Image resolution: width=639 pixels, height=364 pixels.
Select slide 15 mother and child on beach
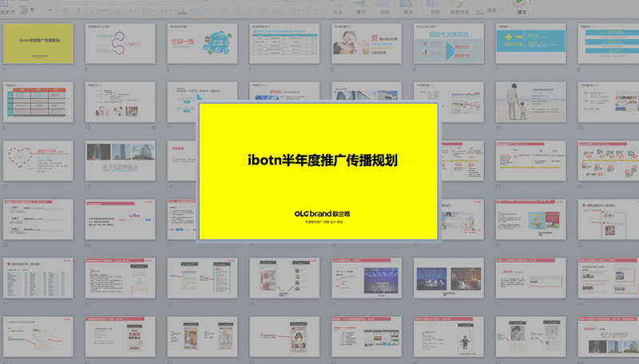[530, 102]
